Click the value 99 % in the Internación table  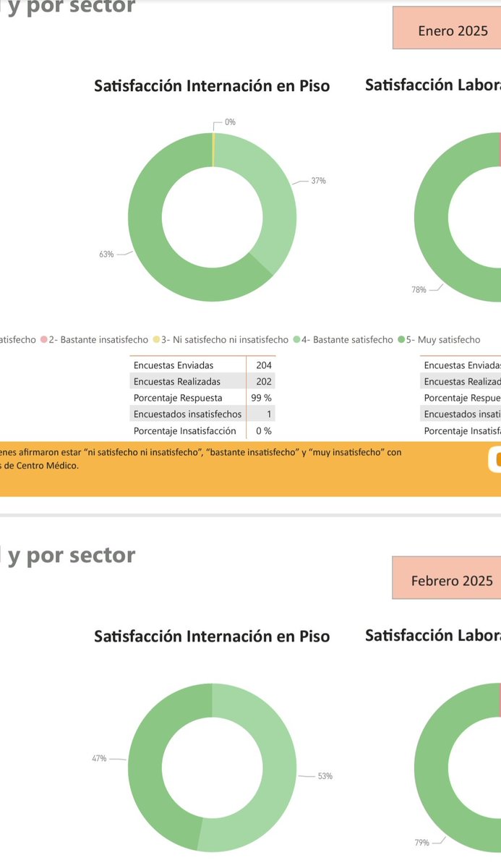tap(261, 398)
